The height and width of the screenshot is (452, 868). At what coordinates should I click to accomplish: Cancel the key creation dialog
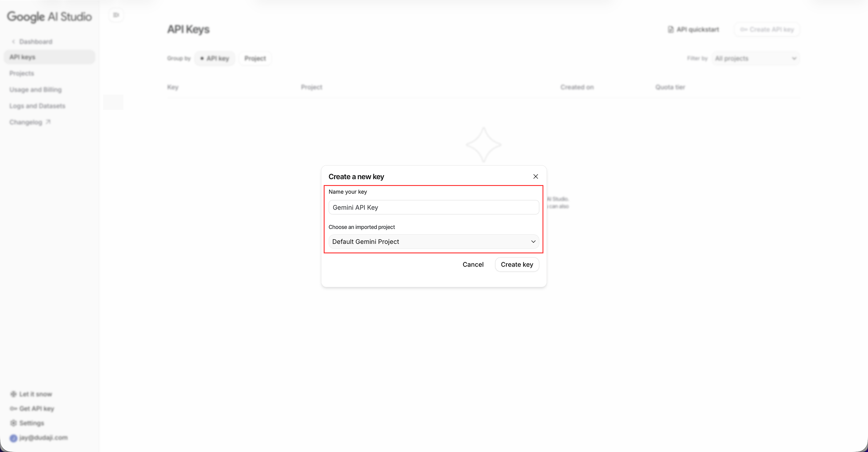coord(473,264)
